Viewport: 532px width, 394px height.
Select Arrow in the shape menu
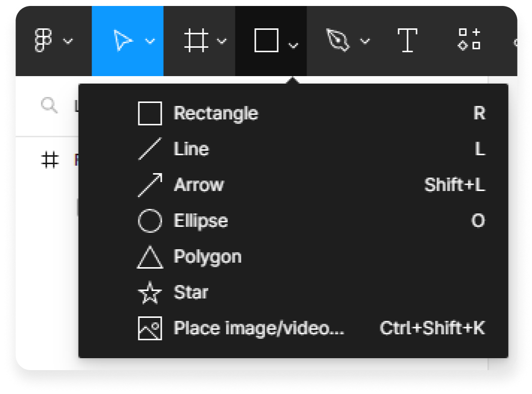(x=199, y=185)
